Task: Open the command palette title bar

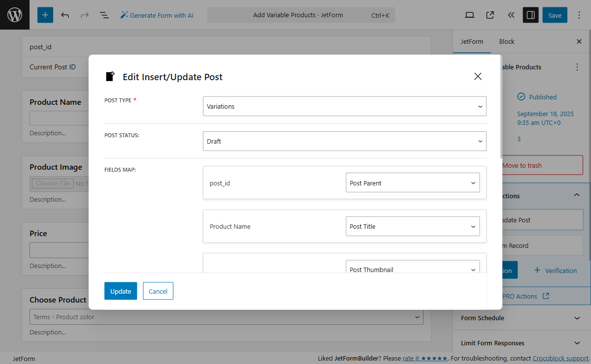Action: point(301,15)
